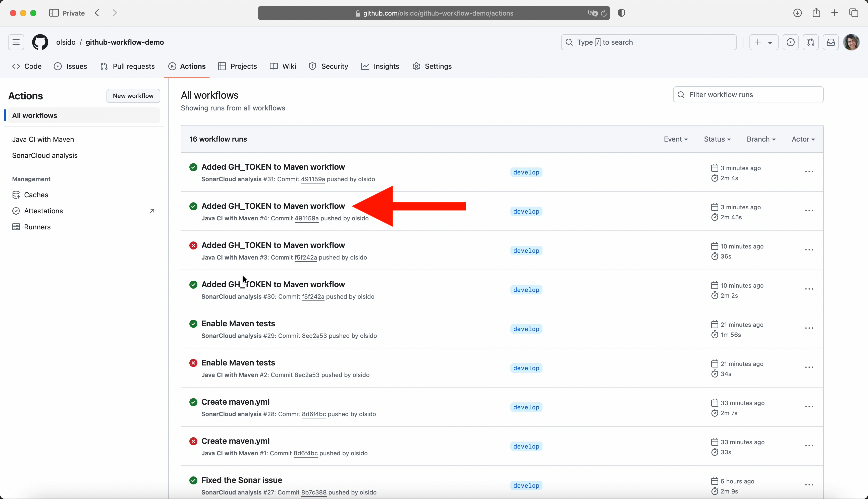The height and width of the screenshot is (499, 868).
Task: Open the create new plus dropdown
Action: [x=764, y=42]
